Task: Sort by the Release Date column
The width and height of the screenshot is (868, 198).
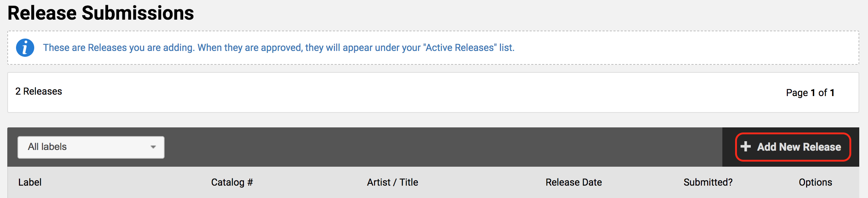Action: pos(573,182)
